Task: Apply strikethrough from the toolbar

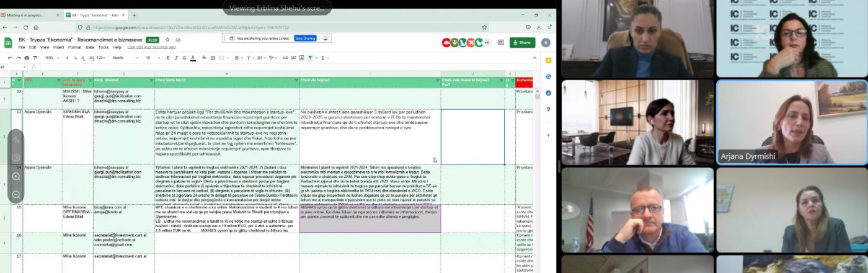Action: (185, 58)
